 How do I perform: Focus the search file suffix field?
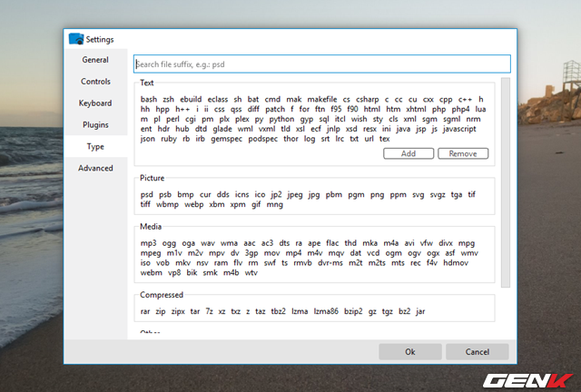tap(321, 64)
